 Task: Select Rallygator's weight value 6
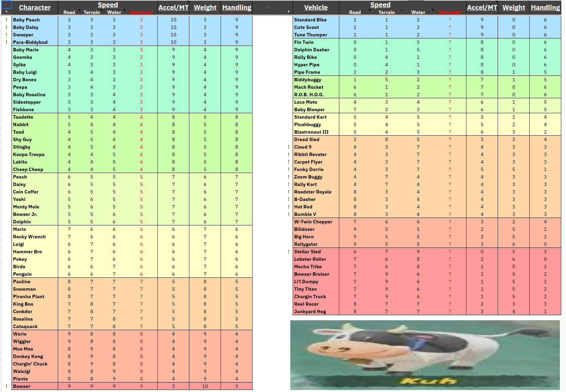coord(514,244)
